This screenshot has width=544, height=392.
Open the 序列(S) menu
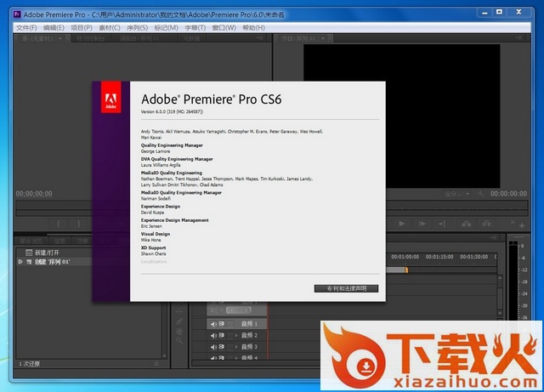click(138, 28)
